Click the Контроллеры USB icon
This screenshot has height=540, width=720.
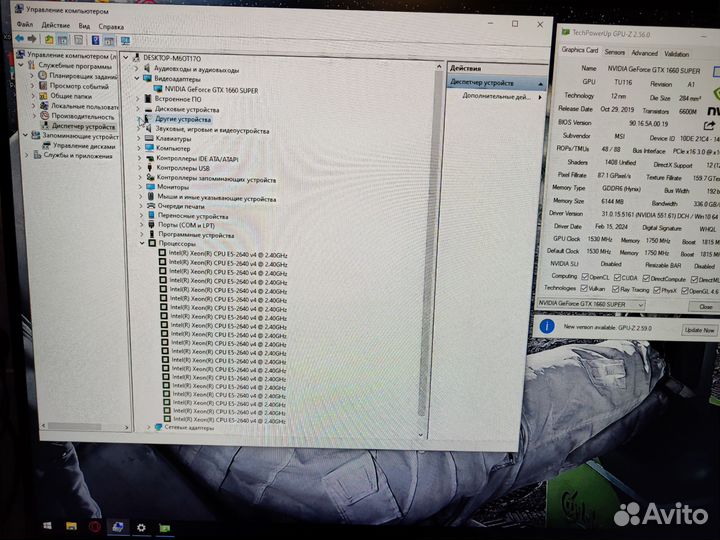(150, 168)
